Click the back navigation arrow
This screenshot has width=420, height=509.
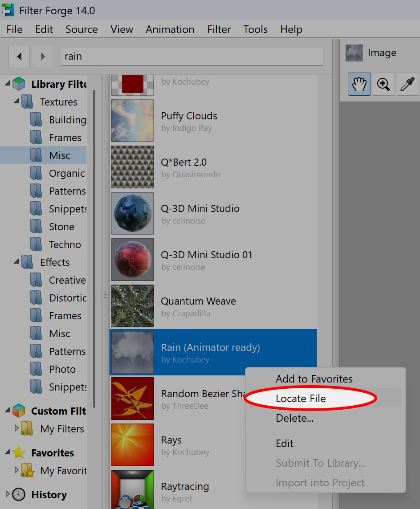coord(19,57)
